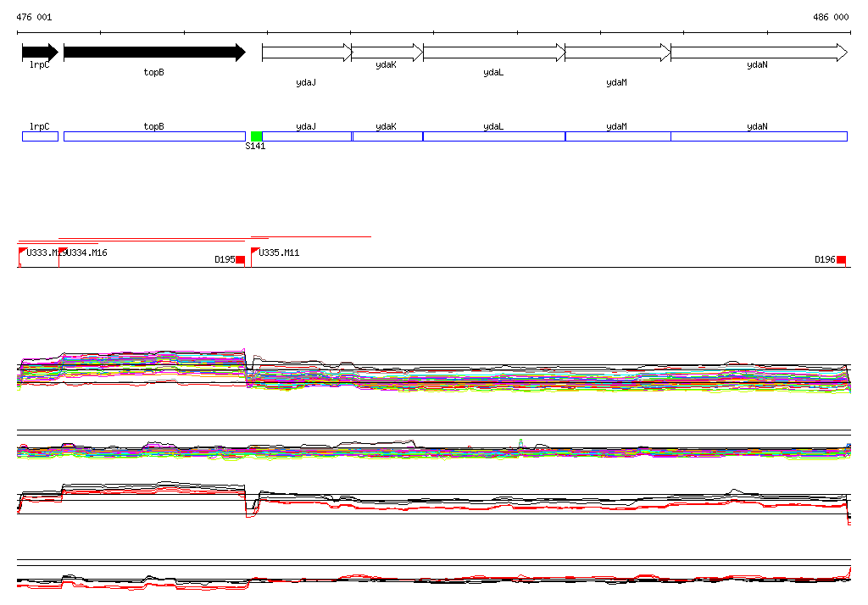Select the blue topB annotation box
This screenshot has width=868, height=605.
[154, 136]
